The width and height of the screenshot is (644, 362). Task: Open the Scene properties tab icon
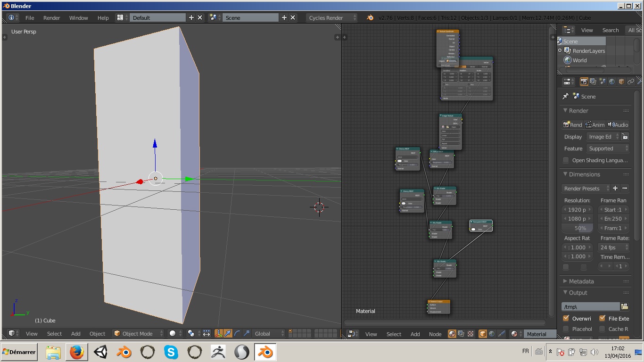point(603,82)
